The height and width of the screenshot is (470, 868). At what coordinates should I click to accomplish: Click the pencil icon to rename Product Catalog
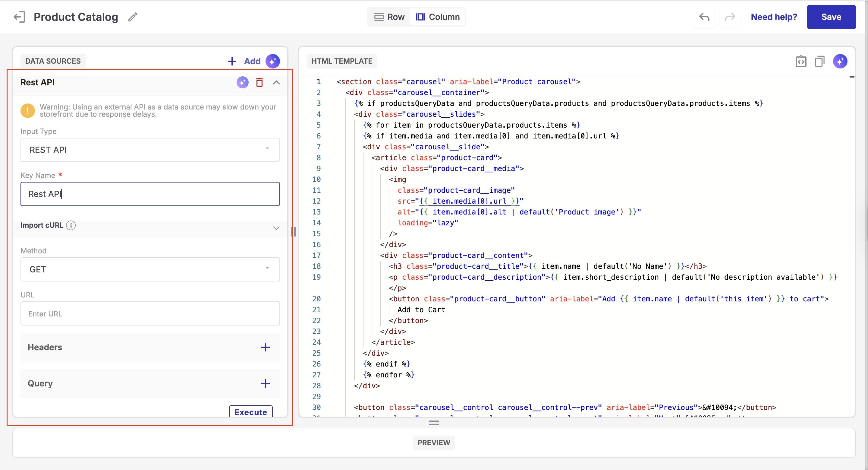coord(133,17)
